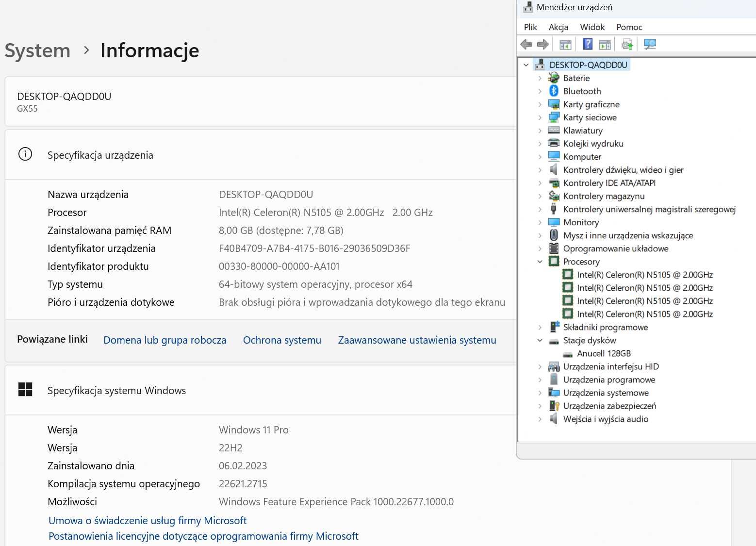This screenshot has width=756, height=546.
Task: Click the Kolejki wydruku printer icon
Action: (554, 143)
